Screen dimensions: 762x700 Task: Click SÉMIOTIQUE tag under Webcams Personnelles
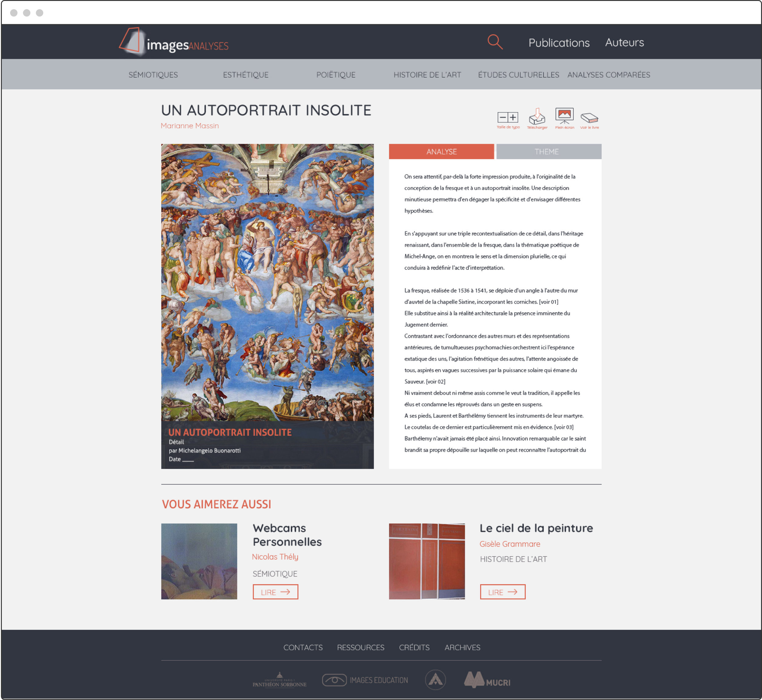coord(275,574)
